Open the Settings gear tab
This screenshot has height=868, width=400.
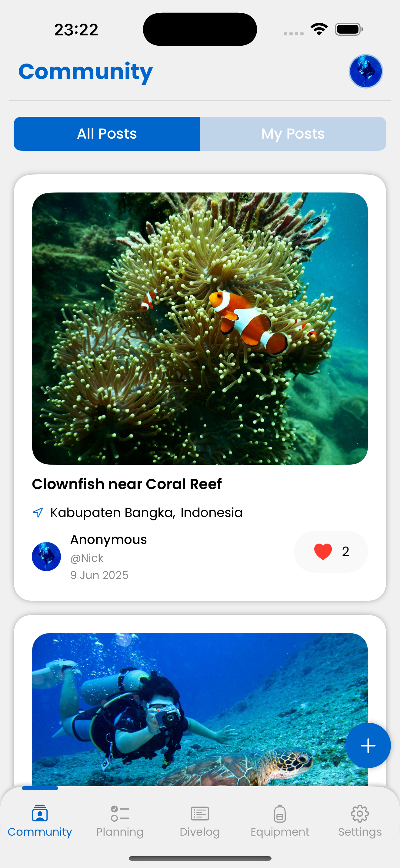(360, 814)
